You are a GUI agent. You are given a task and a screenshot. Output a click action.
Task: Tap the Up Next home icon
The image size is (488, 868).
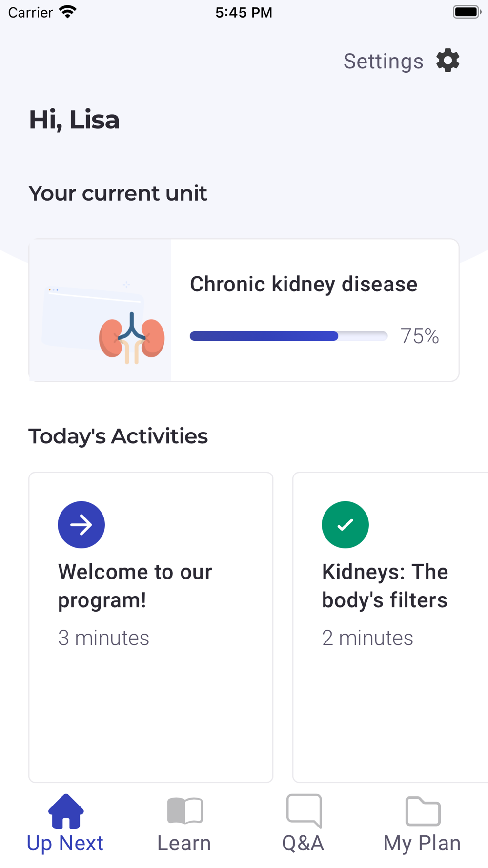[66, 811]
